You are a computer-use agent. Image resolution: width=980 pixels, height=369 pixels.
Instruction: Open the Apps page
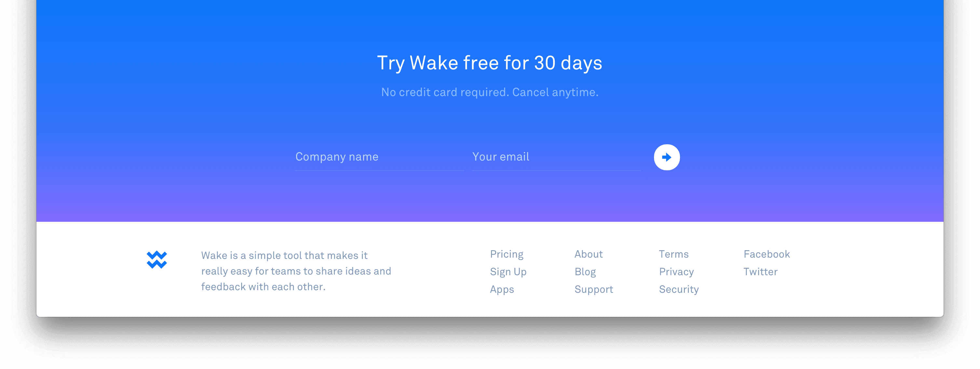pyautogui.click(x=501, y=290)
